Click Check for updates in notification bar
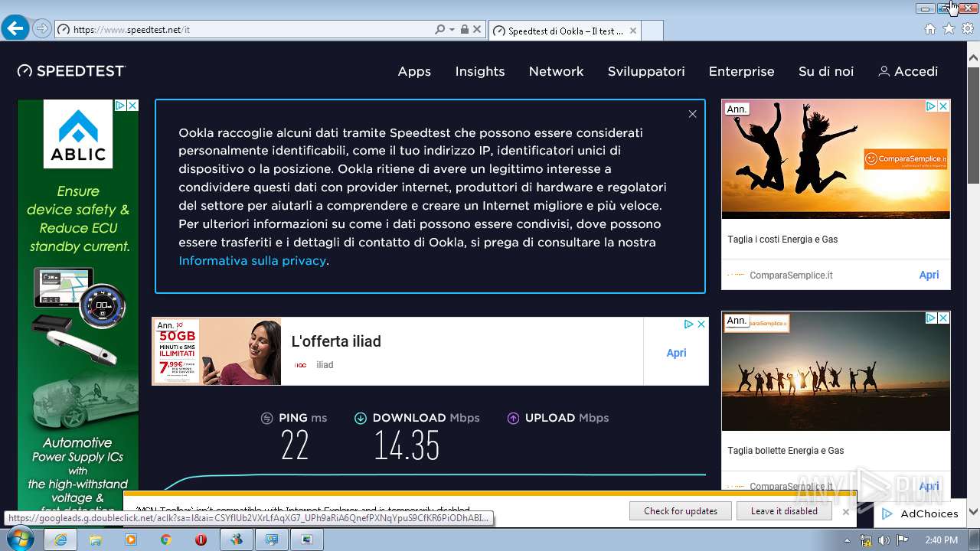 coord(681,511)
